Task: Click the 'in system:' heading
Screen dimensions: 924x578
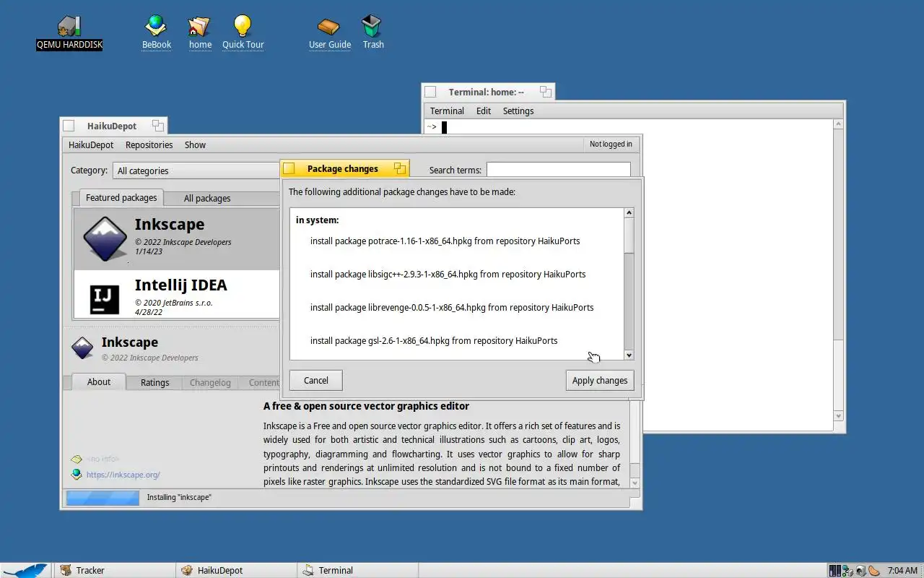Action: pos(317,220)
